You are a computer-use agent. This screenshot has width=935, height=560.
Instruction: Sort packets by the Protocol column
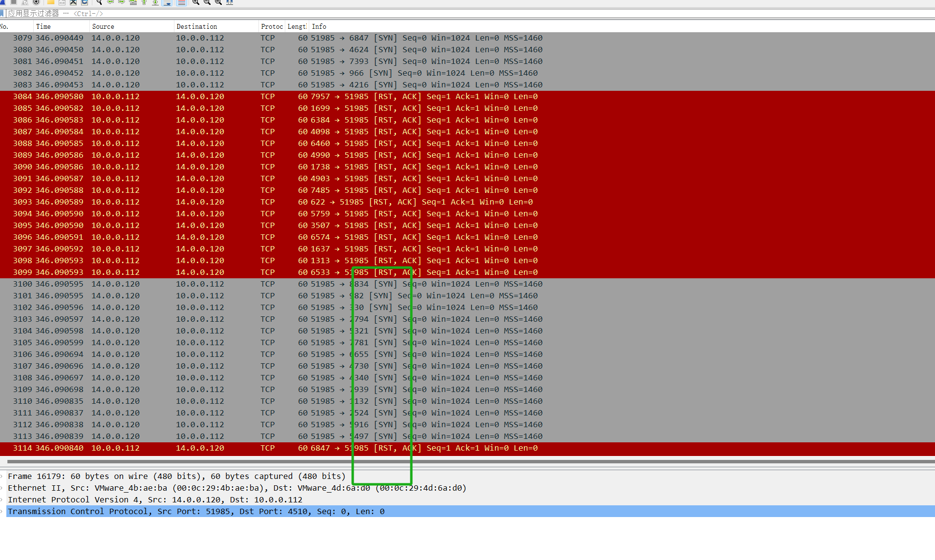[x=272, y=26]
